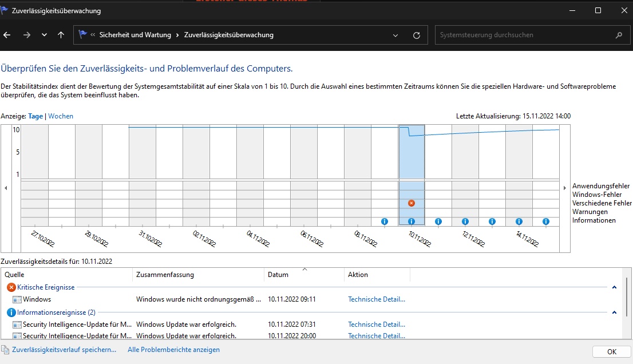Select the information icon for 13.11.2022
The width and height of the screenshot is (633, 364).
pyautogui.click(x=492, y=221)
